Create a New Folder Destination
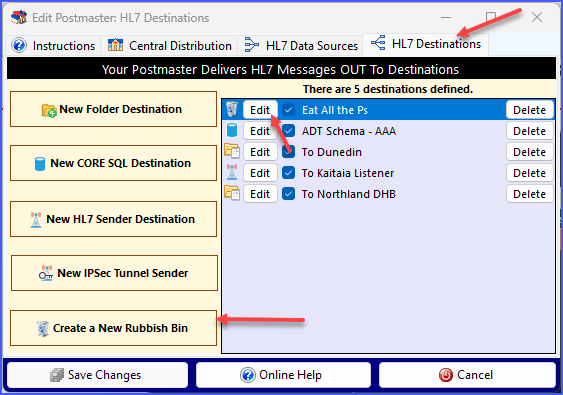 click(x=113, y=109)
